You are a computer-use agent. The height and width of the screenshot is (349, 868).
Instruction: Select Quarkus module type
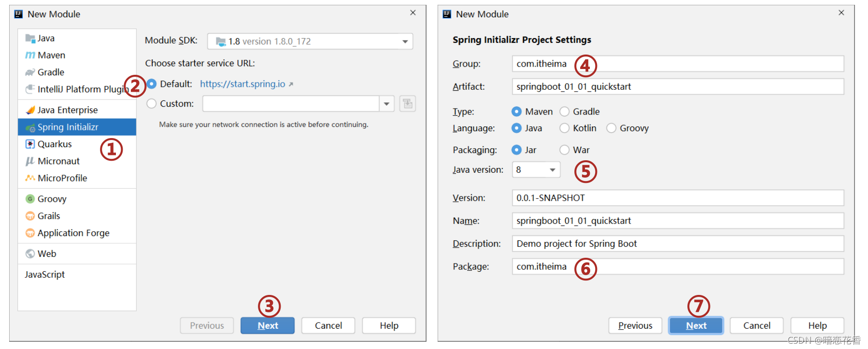pyautogui.click(x=77, y=144)
